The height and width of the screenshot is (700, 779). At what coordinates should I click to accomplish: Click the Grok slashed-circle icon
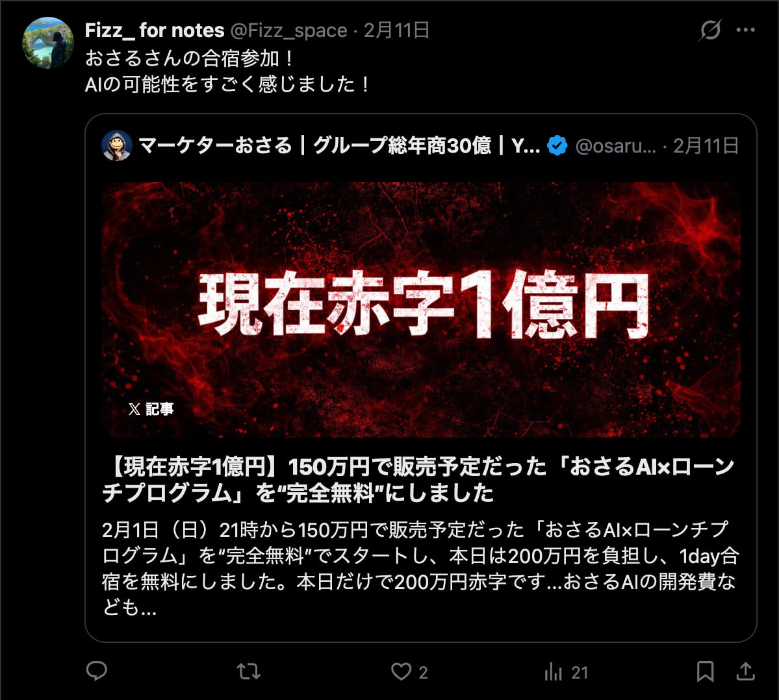tap(710, 31)
